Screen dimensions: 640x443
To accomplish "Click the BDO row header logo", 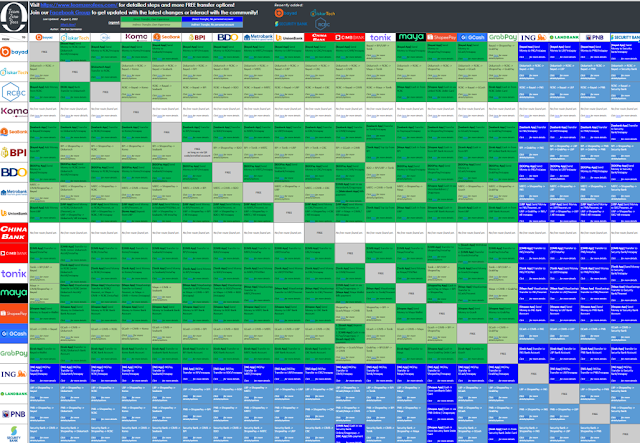I will (x=14, y=172).
